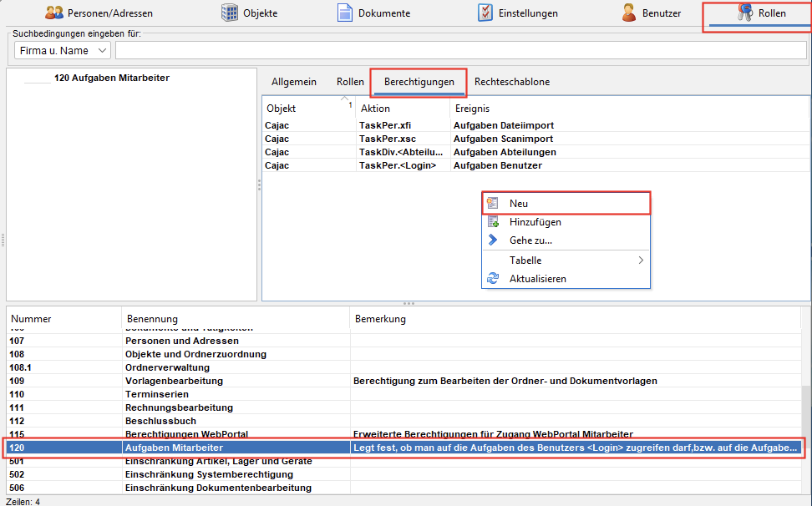Screen dimensions: 812x506
Task: Select the Berechtigungen tab
Action: pos(419,82)
